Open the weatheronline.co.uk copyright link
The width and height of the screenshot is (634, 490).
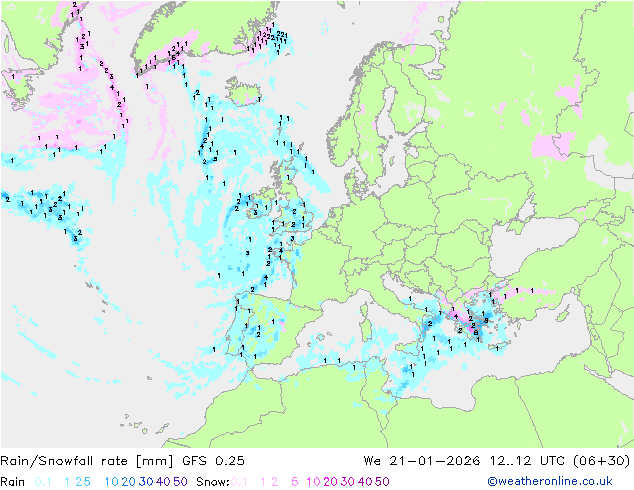[550, 481]
